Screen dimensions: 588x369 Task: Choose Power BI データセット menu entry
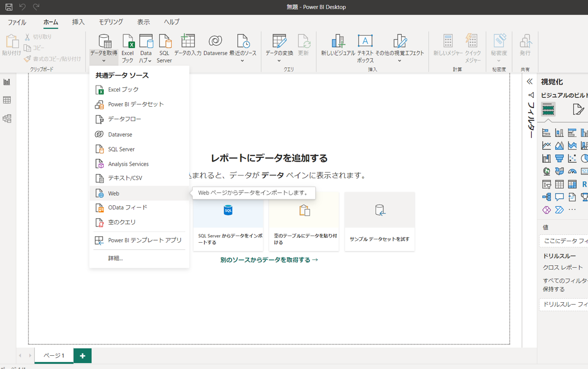(139, 104)
